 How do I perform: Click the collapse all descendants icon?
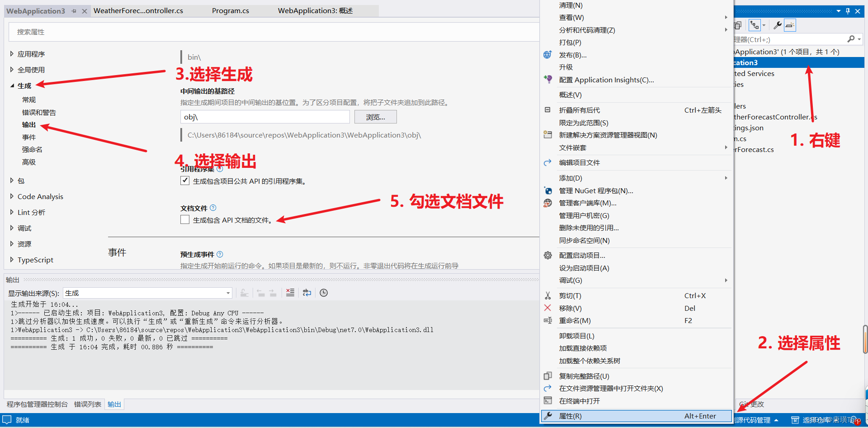coord(547,110)
